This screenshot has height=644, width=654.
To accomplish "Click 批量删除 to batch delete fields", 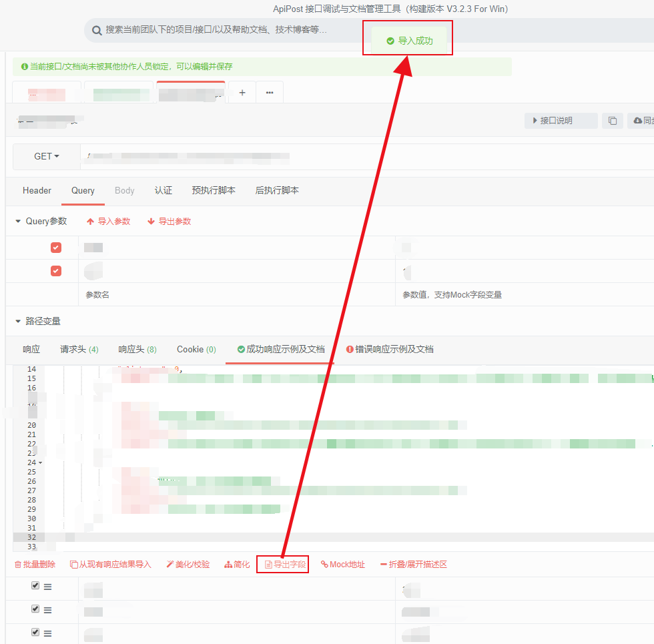I will [35, 565].
